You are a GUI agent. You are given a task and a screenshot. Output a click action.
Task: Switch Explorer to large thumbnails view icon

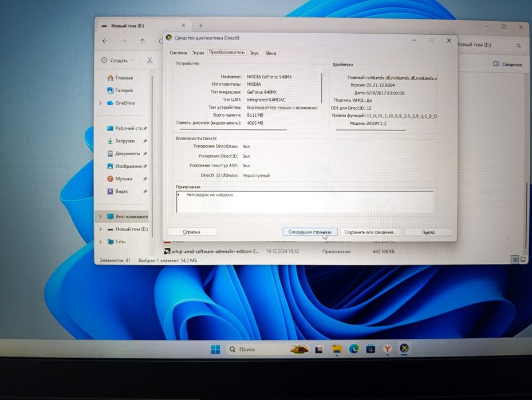coord(523,260)
